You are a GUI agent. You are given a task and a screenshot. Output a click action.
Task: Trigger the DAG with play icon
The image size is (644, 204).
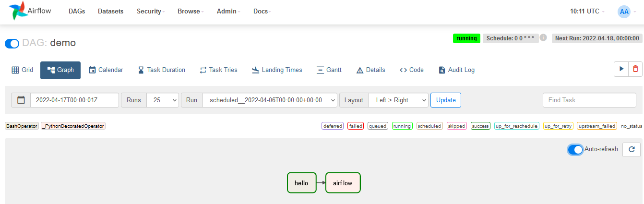pos(621,69)
